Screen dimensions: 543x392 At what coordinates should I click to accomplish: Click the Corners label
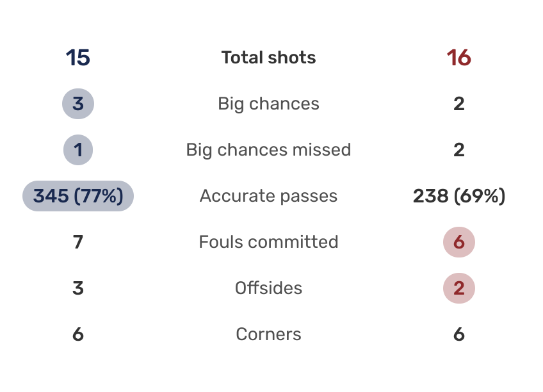pos(268,334)
